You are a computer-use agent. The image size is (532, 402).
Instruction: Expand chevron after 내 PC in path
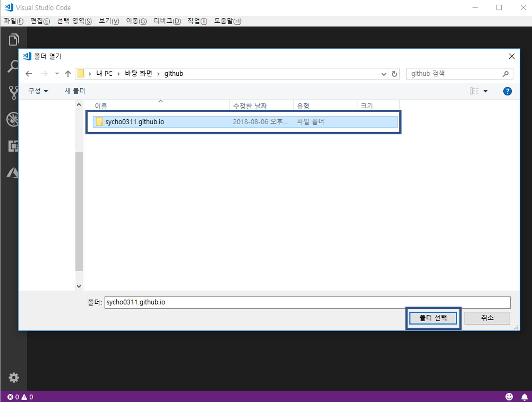point(118,74)
